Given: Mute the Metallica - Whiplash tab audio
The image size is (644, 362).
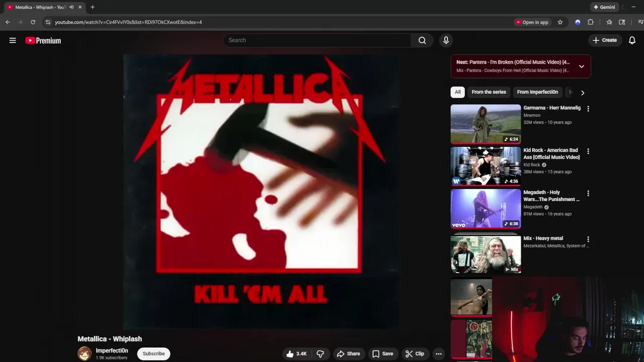Looking at the screenshot, I should point(71,7).
